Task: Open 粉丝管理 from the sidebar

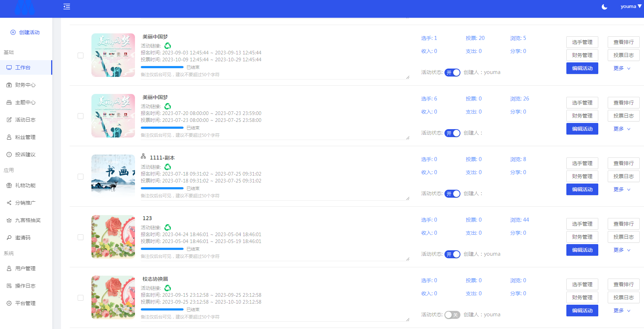Action: [25, 137]
